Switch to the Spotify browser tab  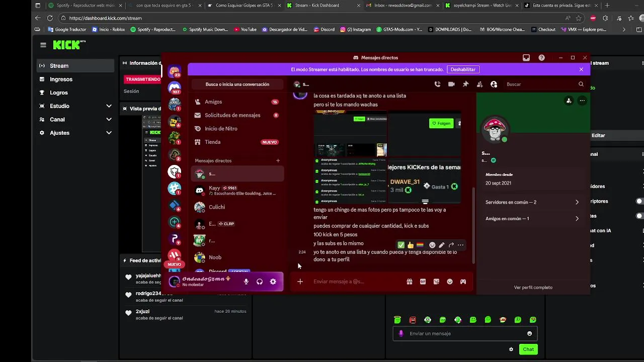click(82, 5)
